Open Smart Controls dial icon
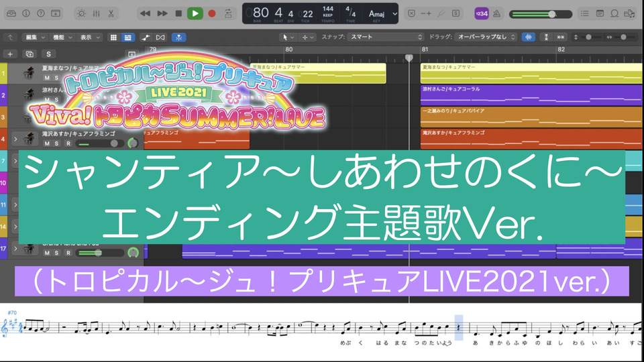644x362 pixels. (81, 13)
